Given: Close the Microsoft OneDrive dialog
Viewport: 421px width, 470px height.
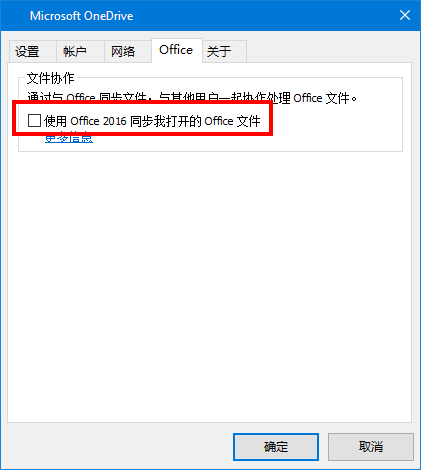Looking at the screenshot, I should [405, 15].
